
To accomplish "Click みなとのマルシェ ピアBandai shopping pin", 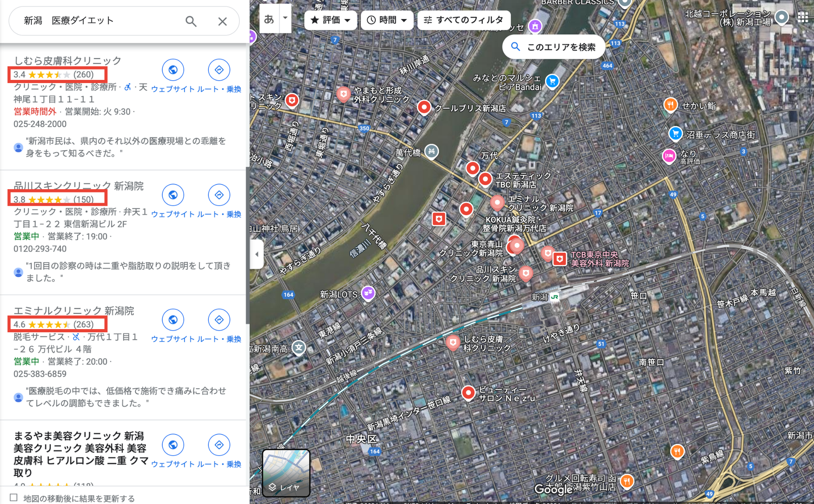I will [x=552, y=82].
